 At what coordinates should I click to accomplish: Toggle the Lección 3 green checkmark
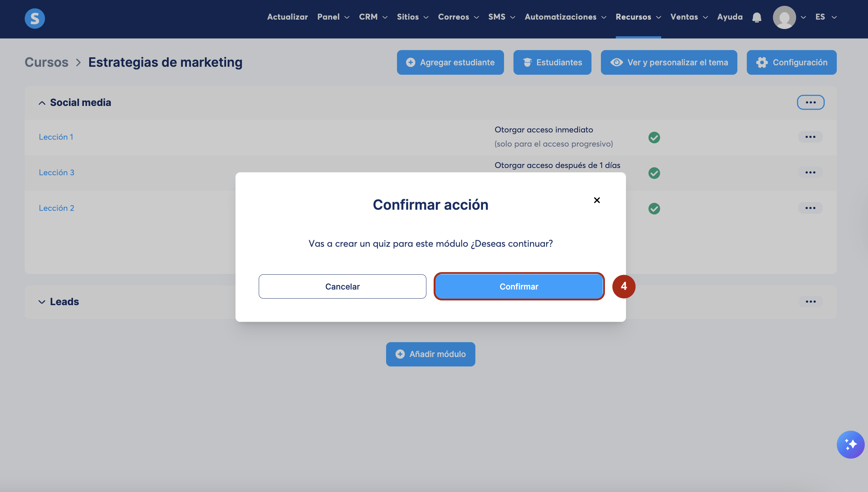point(654,173)
